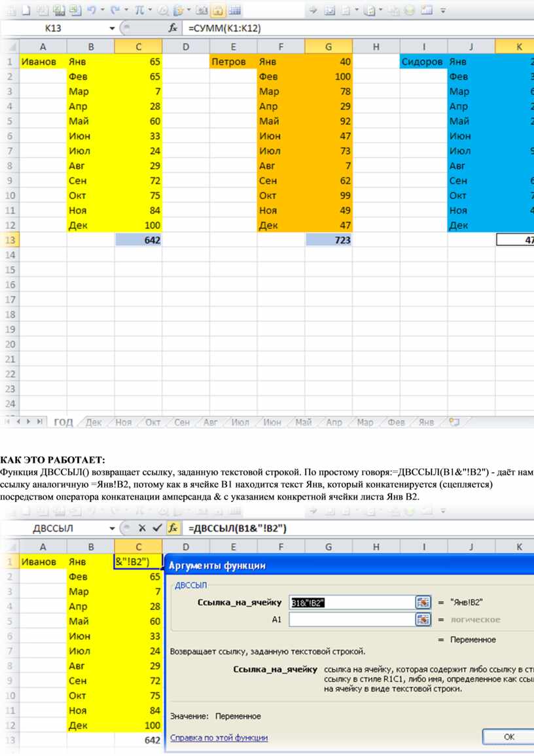Open the Окт sheet tab

152,422
